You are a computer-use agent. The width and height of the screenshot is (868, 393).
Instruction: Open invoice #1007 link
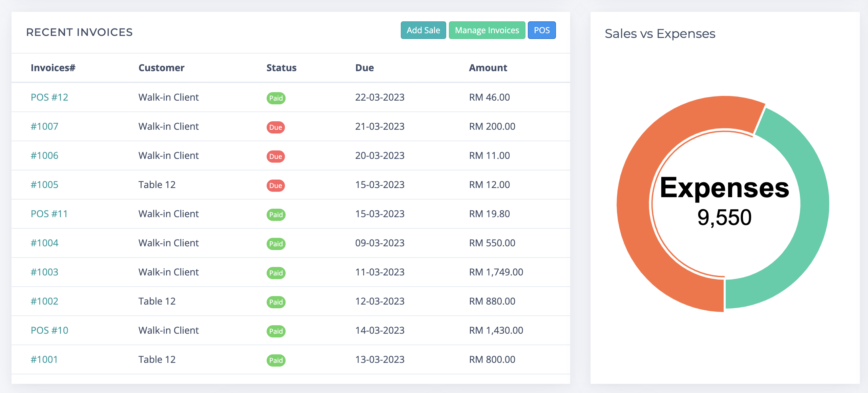44,126
